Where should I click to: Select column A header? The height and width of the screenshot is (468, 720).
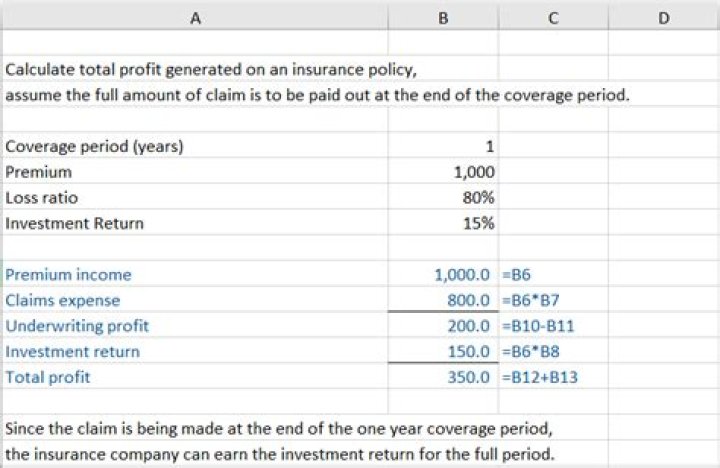[x=195, y=17]
